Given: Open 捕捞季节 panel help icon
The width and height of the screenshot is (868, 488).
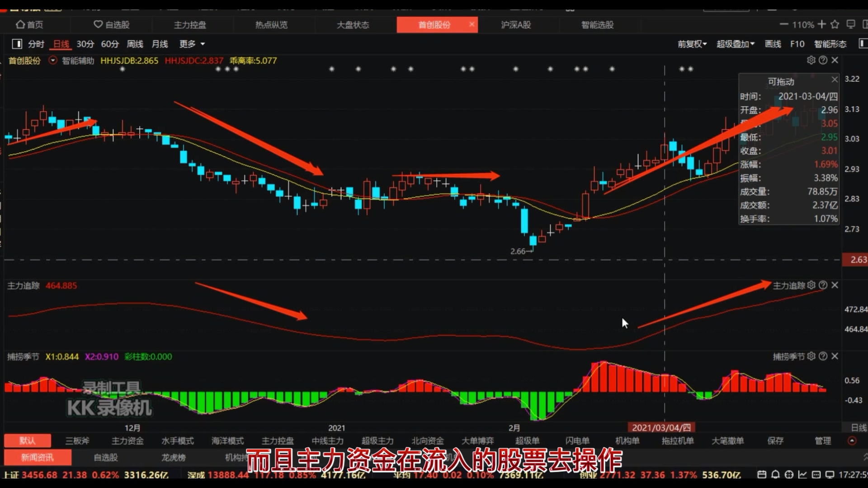Looking at the screenshot, I should [x=823, y=356].
